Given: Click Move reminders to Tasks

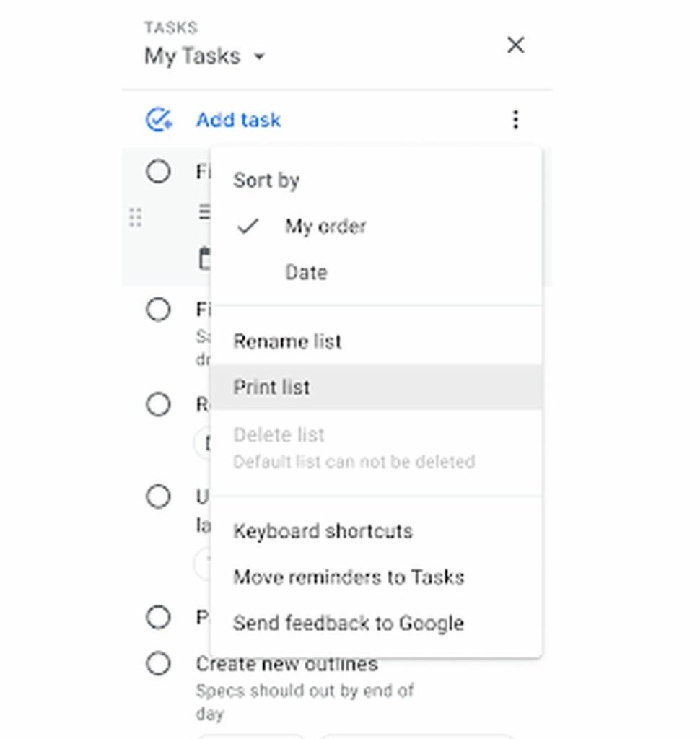Looking at the screenshot, I should click(x=349, y=577).
